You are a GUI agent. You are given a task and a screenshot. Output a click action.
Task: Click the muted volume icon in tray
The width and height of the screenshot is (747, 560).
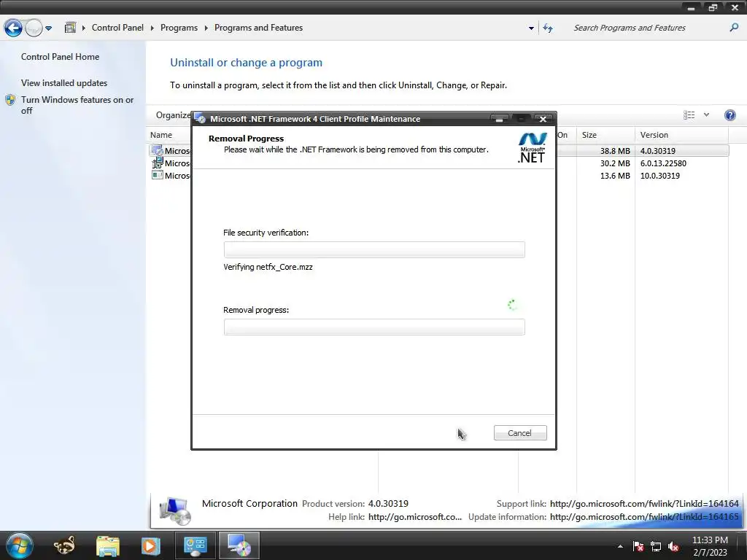pyautogui.click(x=673, y=546)
